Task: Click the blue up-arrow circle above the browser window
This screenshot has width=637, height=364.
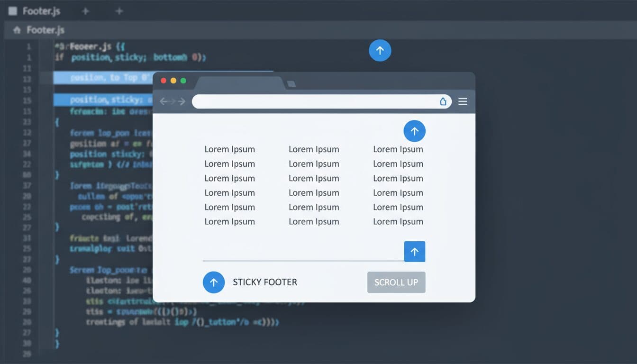Action: [380, 50]
